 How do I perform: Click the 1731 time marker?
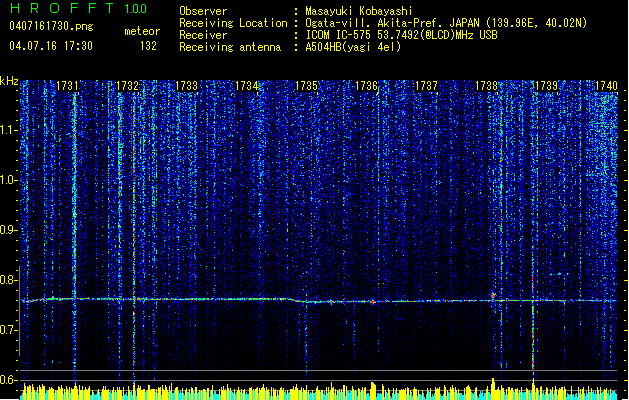tap(67, 86)
